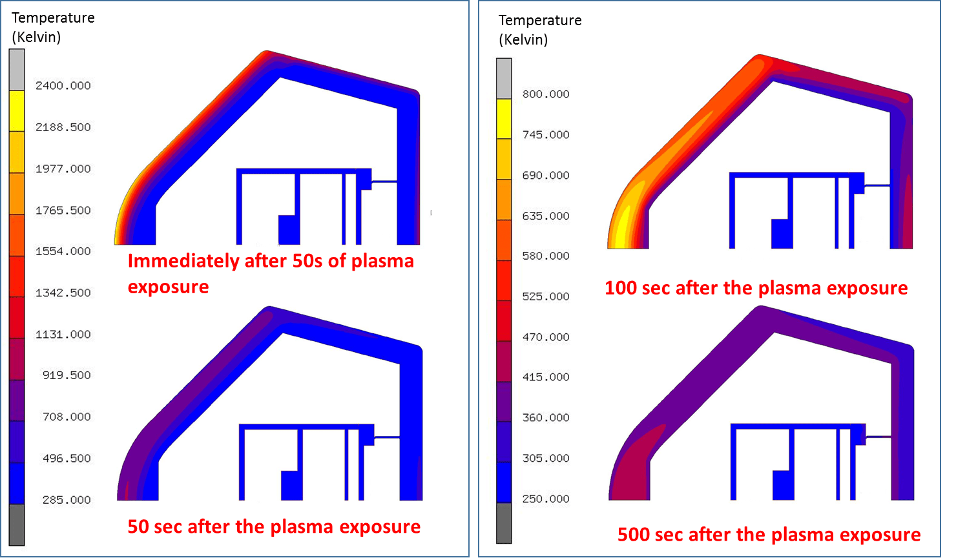Click the 708.000 legend label
This screenshot has width=956, height=560.
tap(67, 417)
